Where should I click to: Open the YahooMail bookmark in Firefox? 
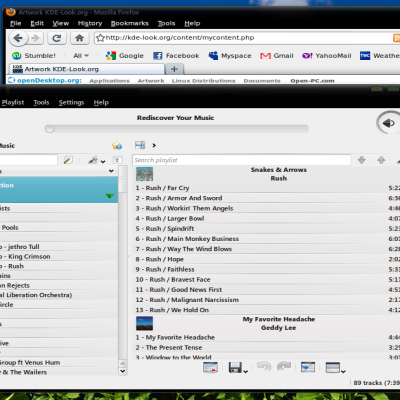click(x=327, y=56)
